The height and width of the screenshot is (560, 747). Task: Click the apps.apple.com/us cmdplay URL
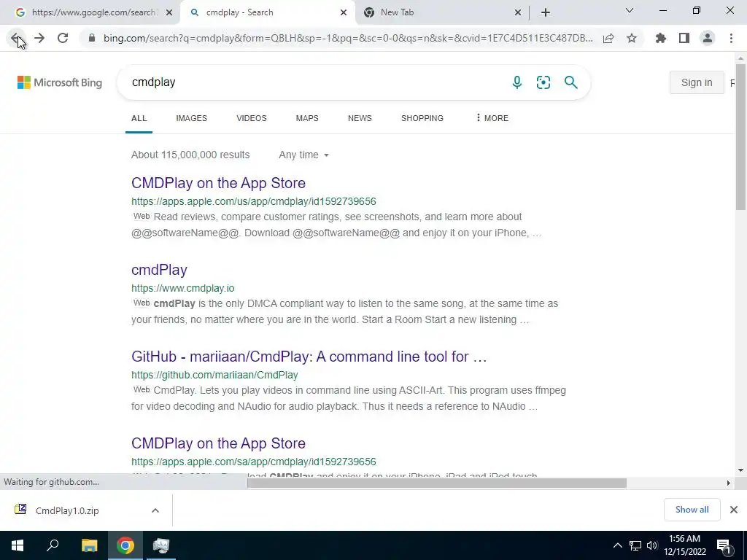coord(254,201)
